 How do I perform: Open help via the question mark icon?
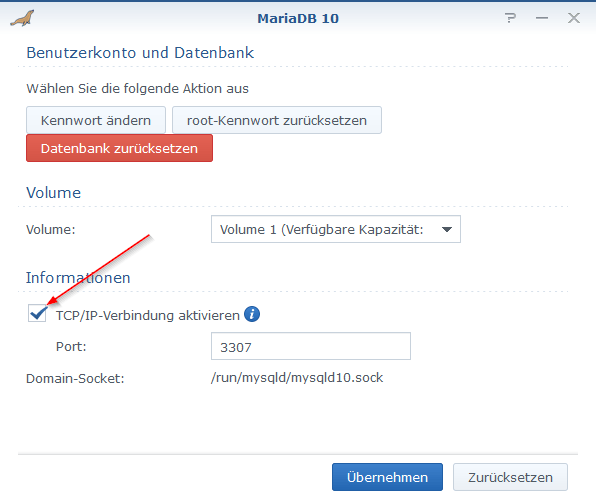point(510,18)
